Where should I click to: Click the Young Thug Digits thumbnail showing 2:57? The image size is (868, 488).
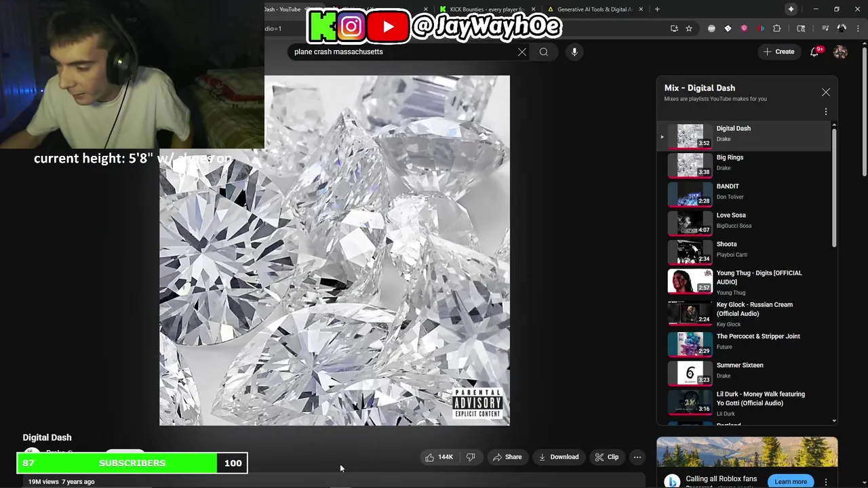(x=690, y=281)
